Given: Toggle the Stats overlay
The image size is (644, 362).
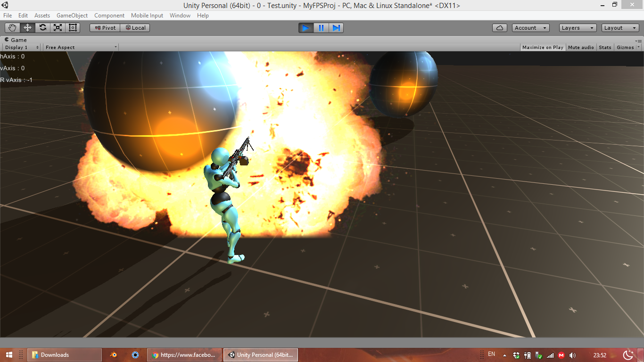Looking at the screenshot, I should coord(605,47).
